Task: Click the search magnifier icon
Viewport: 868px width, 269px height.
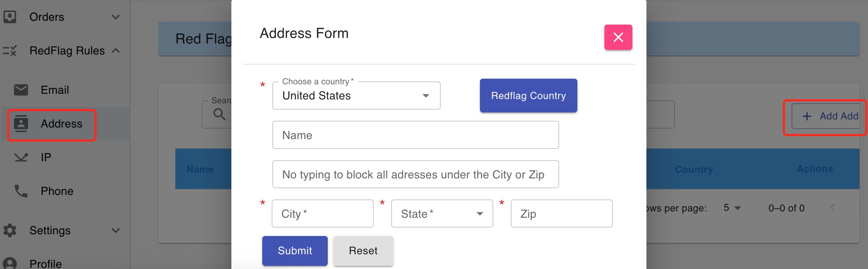Action: click(x=220, y=114)
